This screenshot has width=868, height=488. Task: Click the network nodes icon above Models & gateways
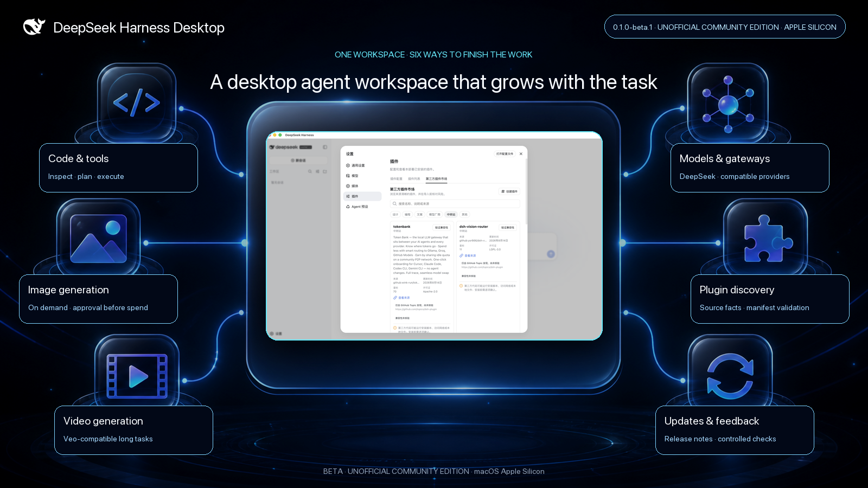[x=728, y=104]
